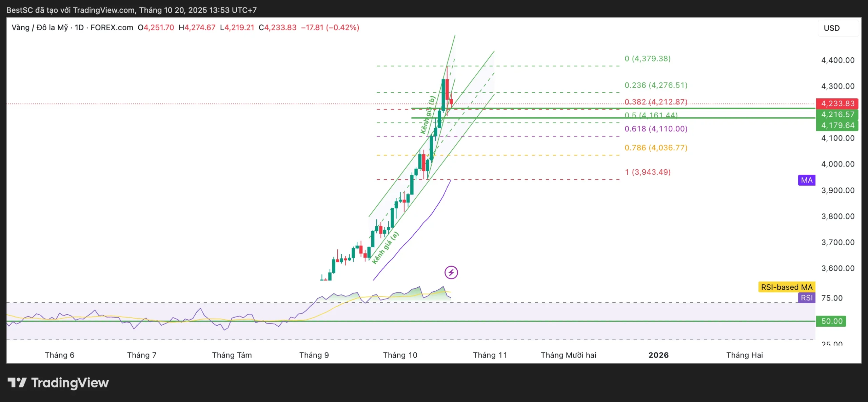Click the red 4,233.83 current price tag
Viewport: 868px width, 402px height.
[837, 103]
